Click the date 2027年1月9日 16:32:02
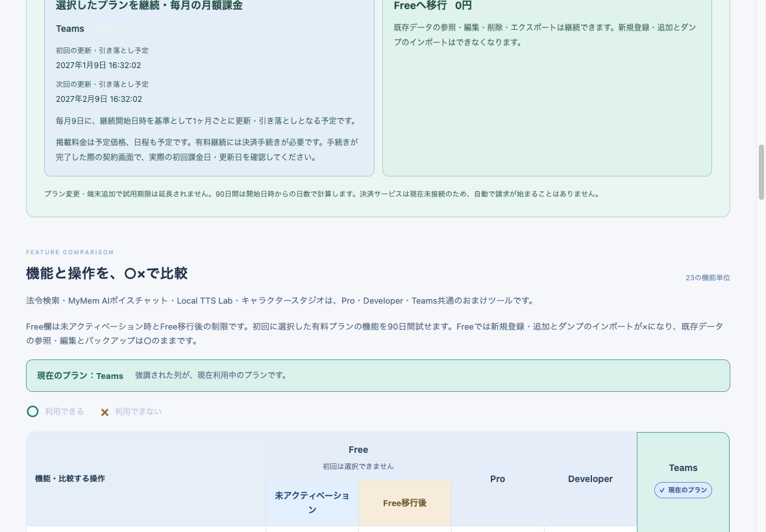 pyautogui.click(x=98, y=66)
